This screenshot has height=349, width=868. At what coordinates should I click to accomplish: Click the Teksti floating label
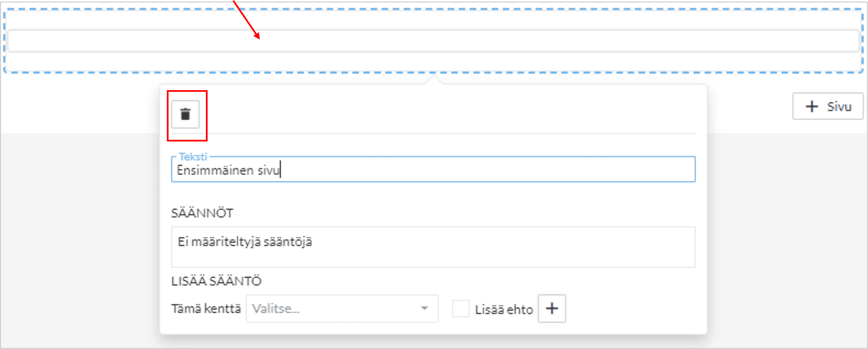tap(193, 157)
